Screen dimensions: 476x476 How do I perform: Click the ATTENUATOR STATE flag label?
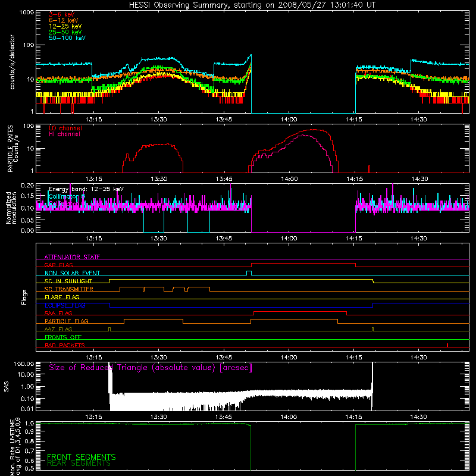click(x=72, y=257)
